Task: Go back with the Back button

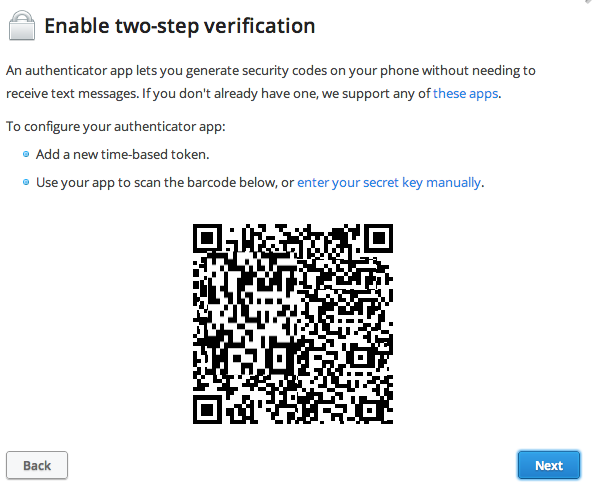Action: [37, 465]
